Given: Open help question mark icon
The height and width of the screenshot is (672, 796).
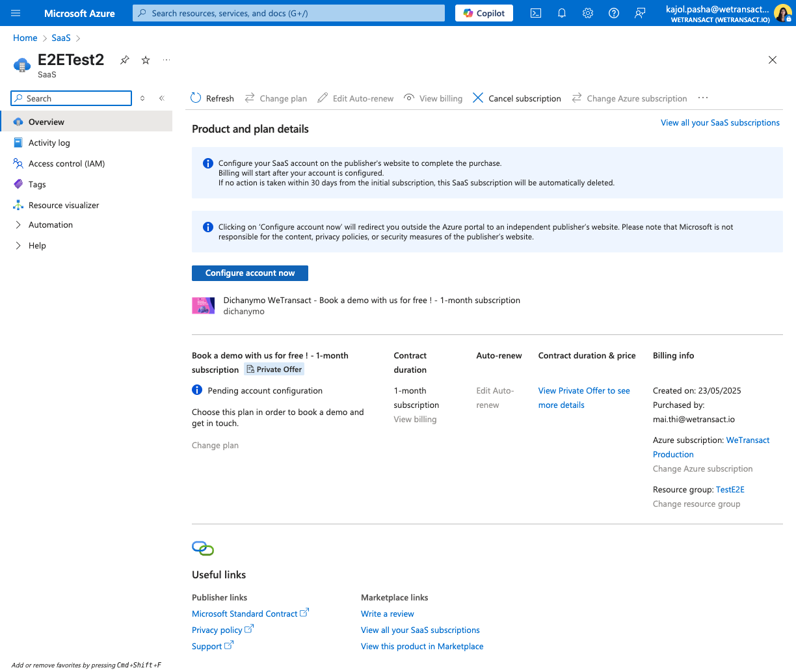Looking at the screenshot, I should [x=614, y=13].
